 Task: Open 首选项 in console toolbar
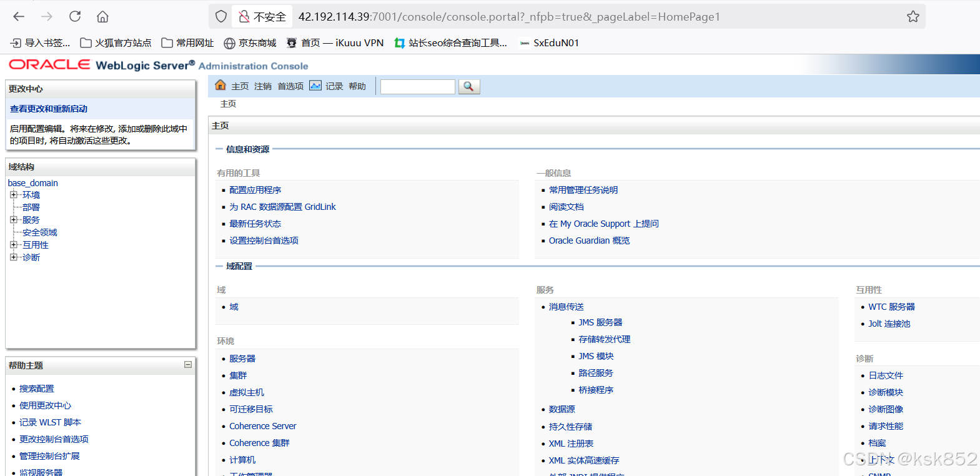click(290, 86)
